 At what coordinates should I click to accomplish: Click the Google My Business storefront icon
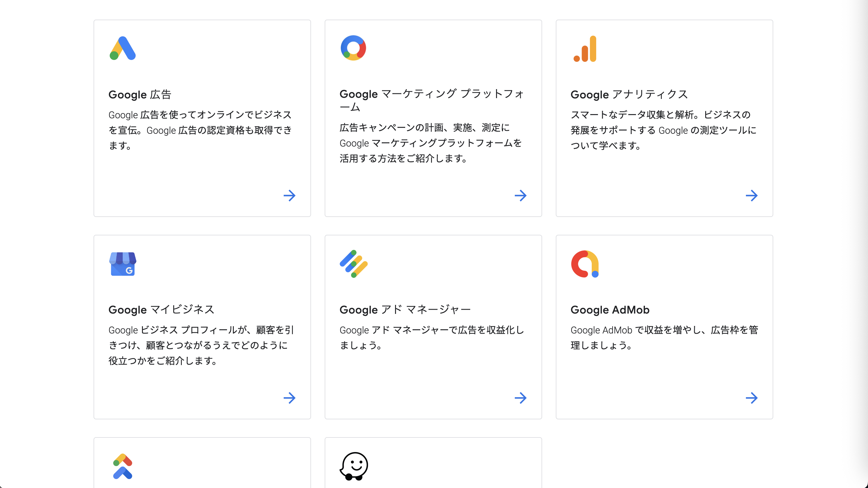[x=123, y=264]
